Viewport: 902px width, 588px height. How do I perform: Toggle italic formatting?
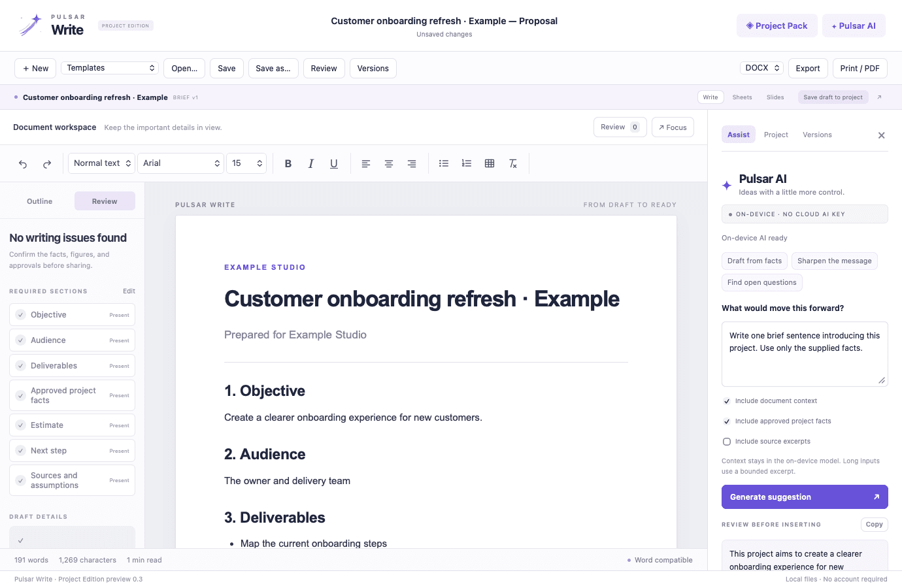point(311,164)
